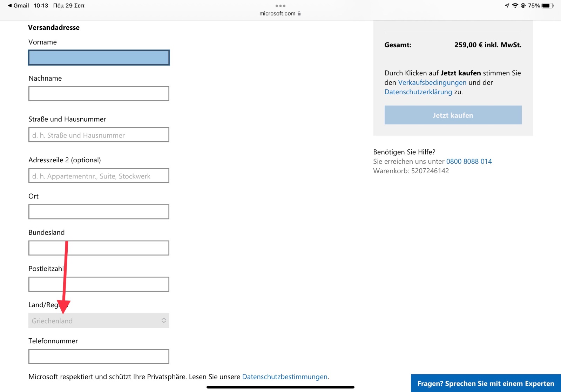
Task: Focus the Vorname input field
Action: click(99, 58)
